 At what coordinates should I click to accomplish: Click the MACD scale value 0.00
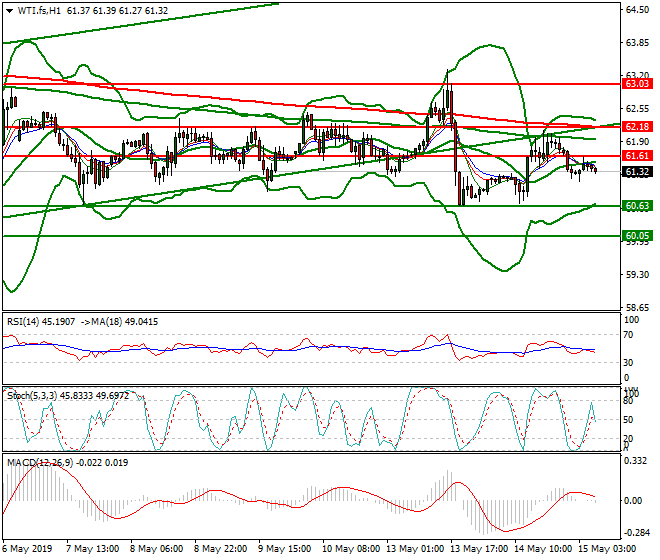point(633,501)
